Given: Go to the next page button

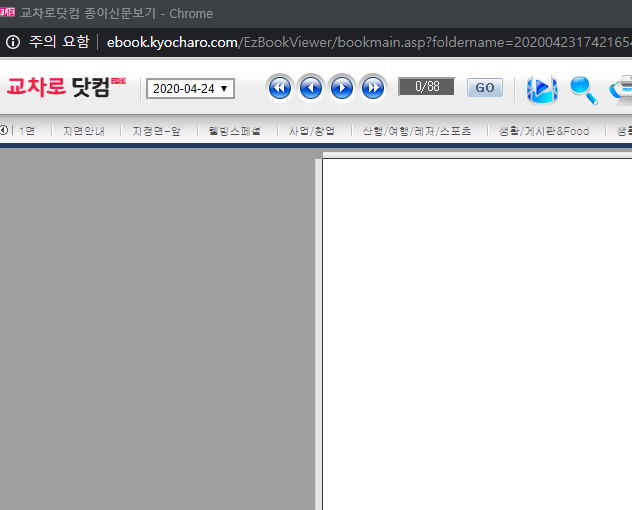Looking at the screenshot, I should tap(341, 88).
